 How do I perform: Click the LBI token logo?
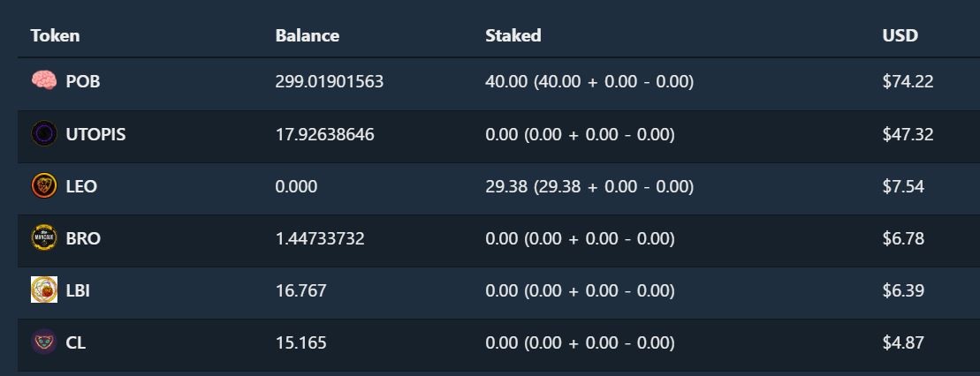44,290
